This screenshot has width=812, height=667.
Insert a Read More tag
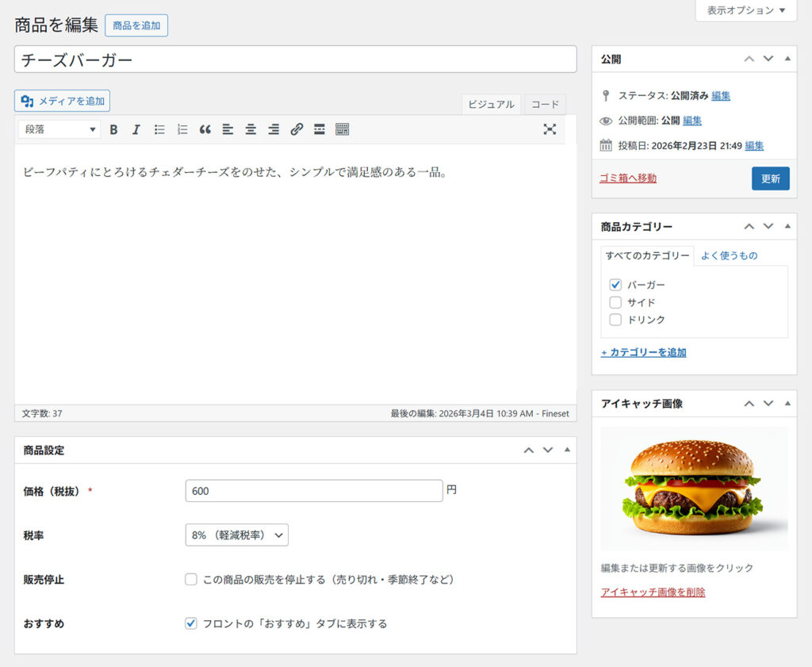tap(320, 129)
